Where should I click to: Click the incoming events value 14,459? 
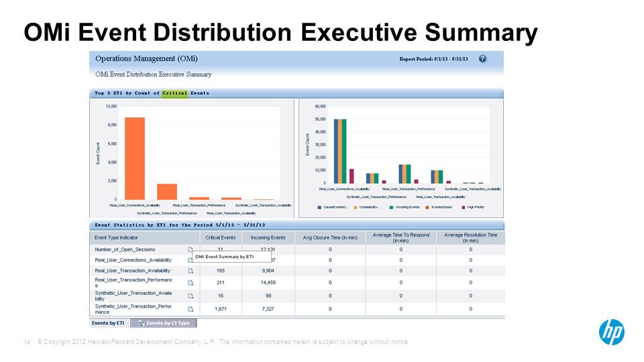[x=268, y=283]
